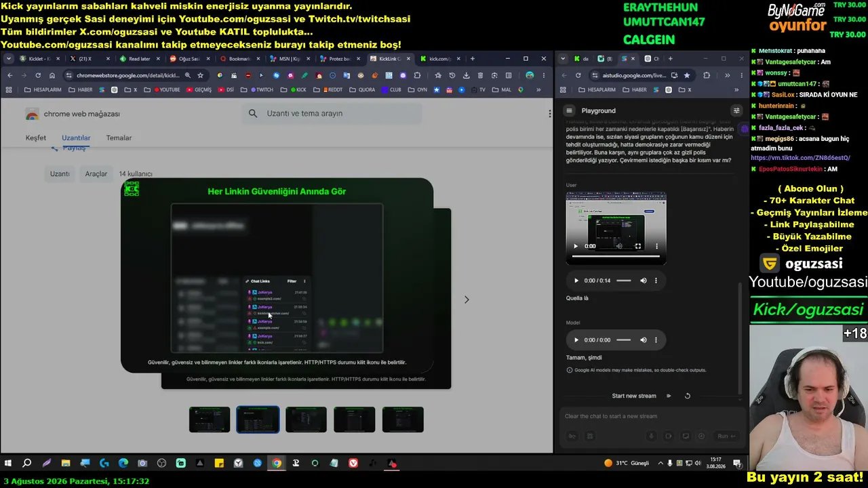The width and height of the screenshot is (868, 488).
Task: Select the last extension screenshot thumbnail
Action: click(403, 420)
